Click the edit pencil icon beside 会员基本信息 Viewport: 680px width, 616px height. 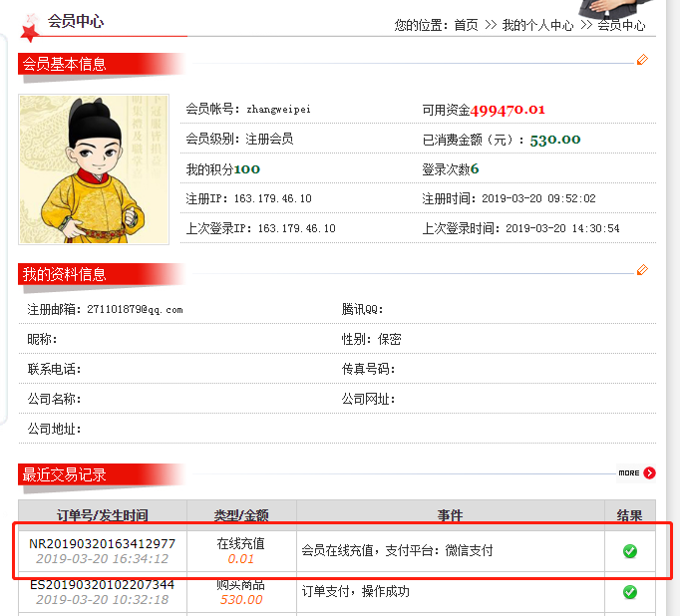coord(642,60)
